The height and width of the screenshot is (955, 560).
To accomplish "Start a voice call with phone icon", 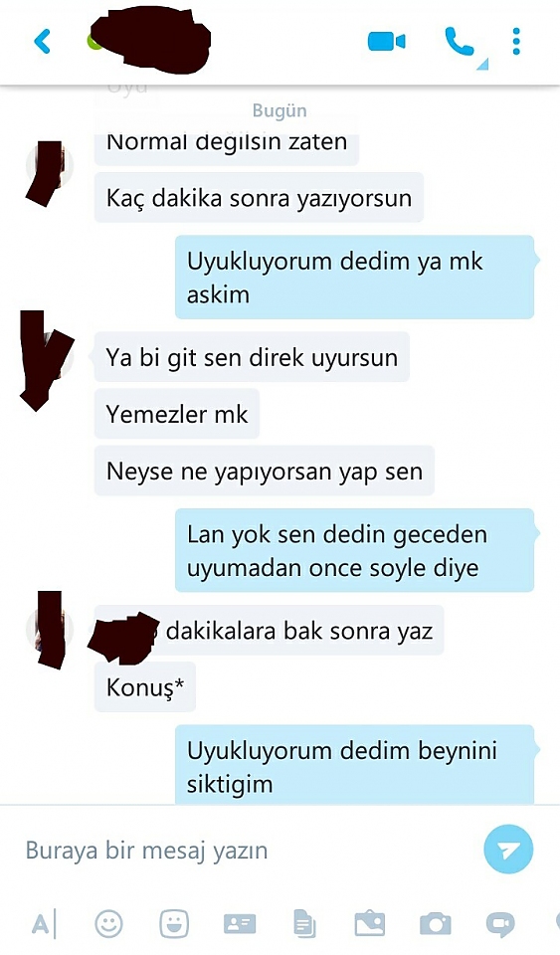I will (x=459, y=42).
